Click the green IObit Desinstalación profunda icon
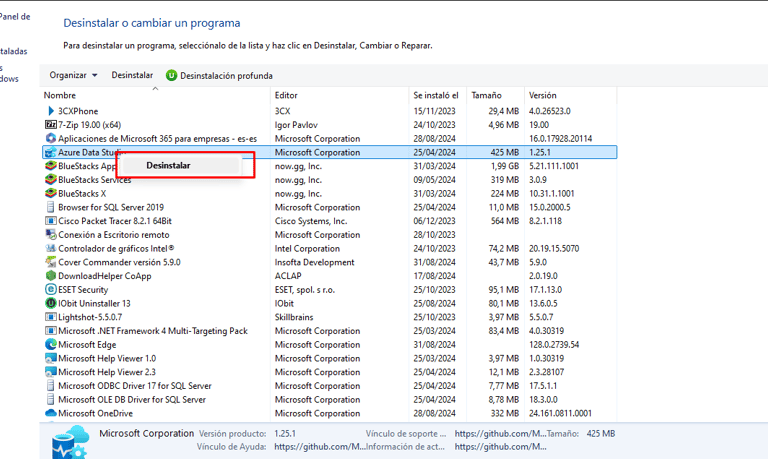The height and width of the screenshot is (459, 768). [x=171, y=75]
